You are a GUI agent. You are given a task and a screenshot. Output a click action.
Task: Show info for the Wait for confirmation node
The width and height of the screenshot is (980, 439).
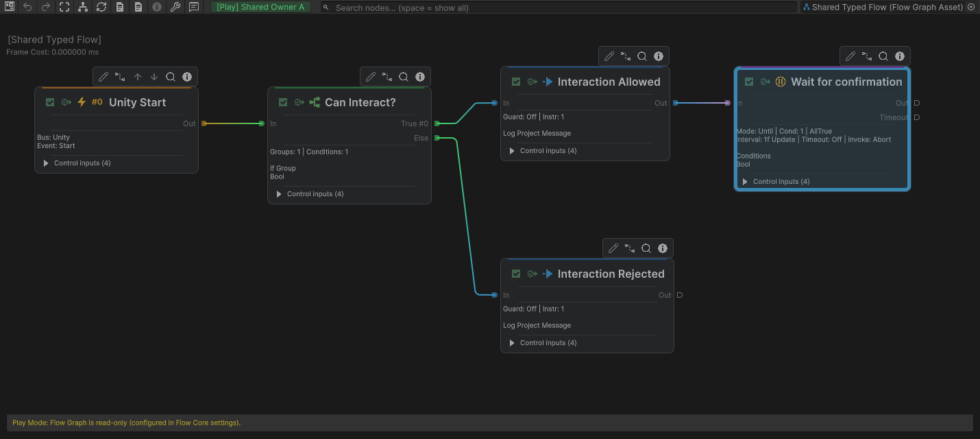point(900,56)
